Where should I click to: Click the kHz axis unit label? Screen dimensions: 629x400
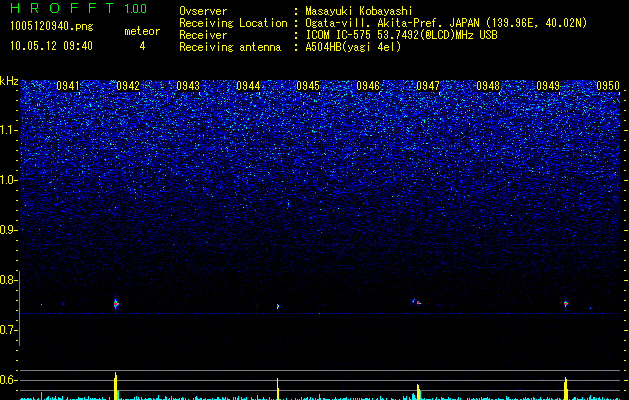pos(9,81)
